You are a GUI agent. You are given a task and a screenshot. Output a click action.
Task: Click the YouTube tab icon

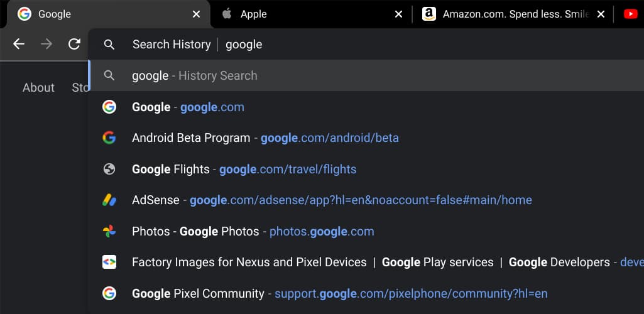[x=631, y=14]
